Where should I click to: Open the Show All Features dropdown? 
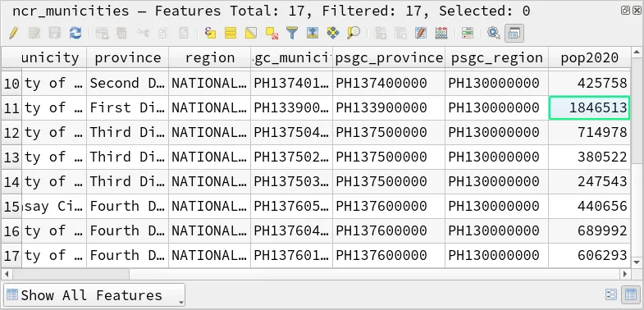(94, 294)
